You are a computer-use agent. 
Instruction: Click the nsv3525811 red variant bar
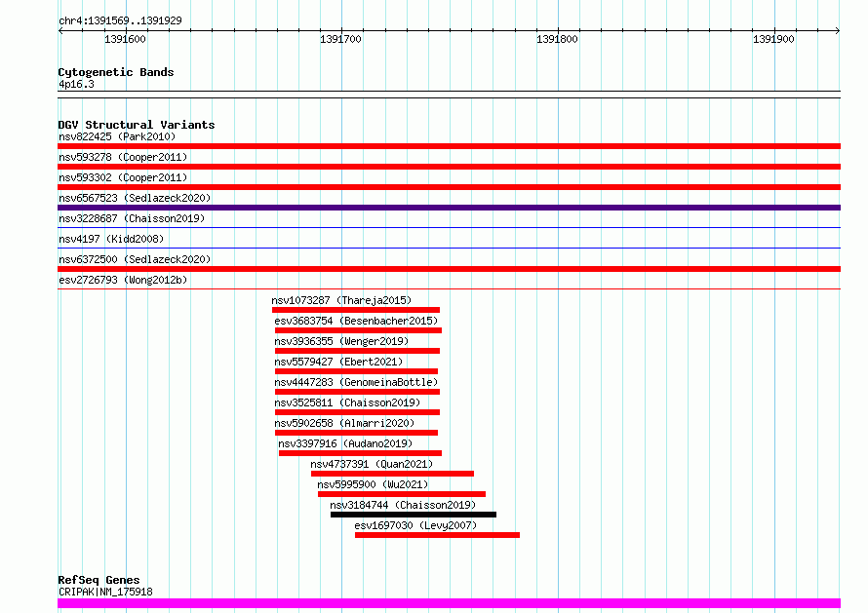click(x=357, y=412)
